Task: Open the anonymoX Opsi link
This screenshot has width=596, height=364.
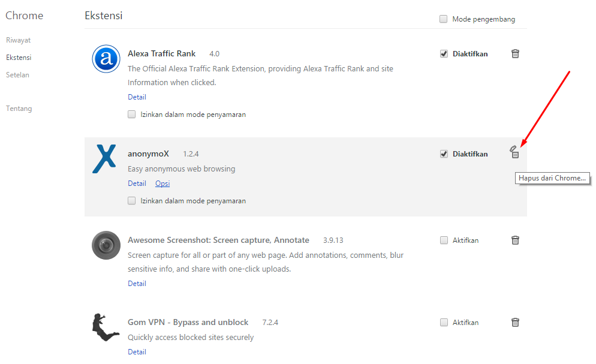Action: pos(162,183)
